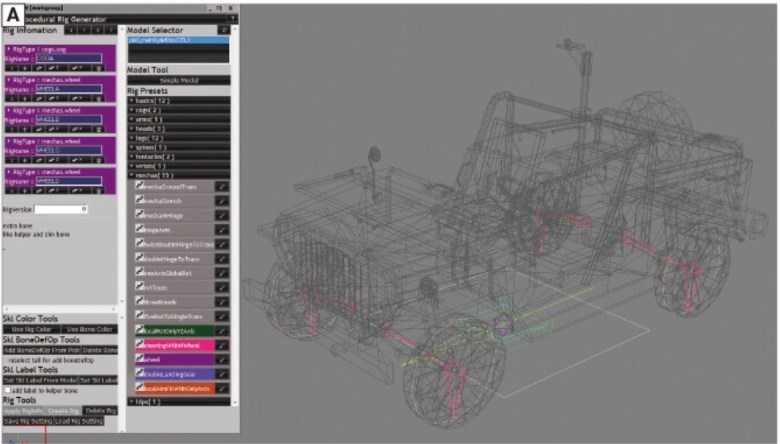Click the edit icon beside the purple wheel preset
Image resolution: width=780 pixels, height=444 pixels.
pos(222,359)
